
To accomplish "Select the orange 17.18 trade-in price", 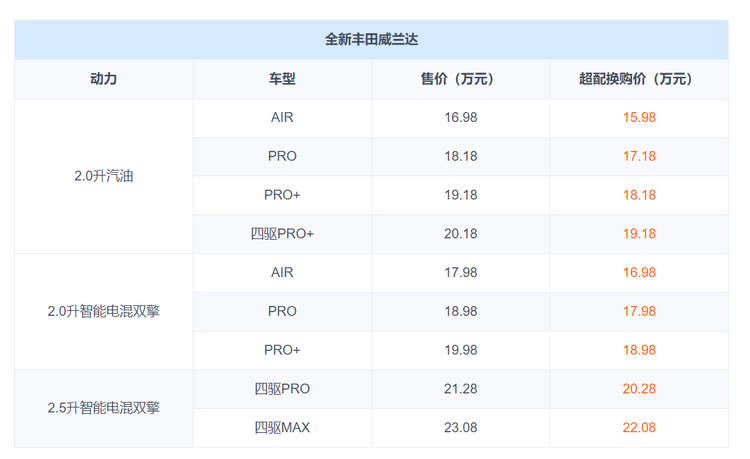I will pyautogui.click(x=638, y=156).
